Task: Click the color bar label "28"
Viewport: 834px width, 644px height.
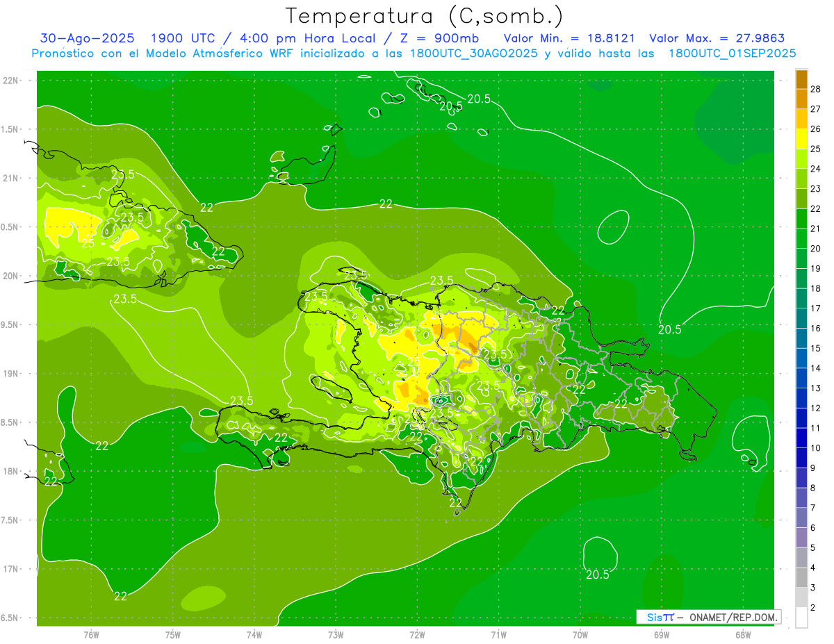Action: click(816, 89)
